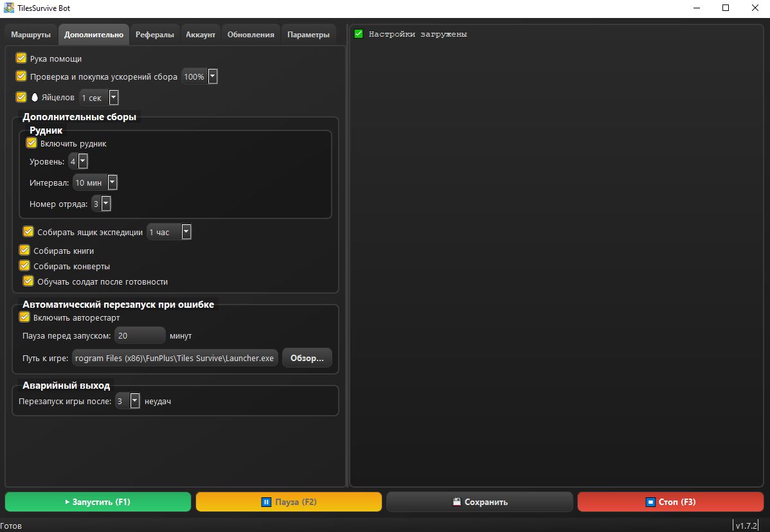This screenshot has width=770, height=532.
Task: Click the TilesSurvive Bot app icon in title bar
Action: pos(9,8)
